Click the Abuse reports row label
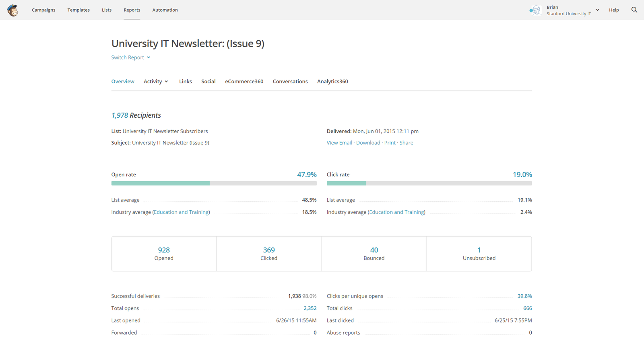644x351 pixels. tap(343, 333)
